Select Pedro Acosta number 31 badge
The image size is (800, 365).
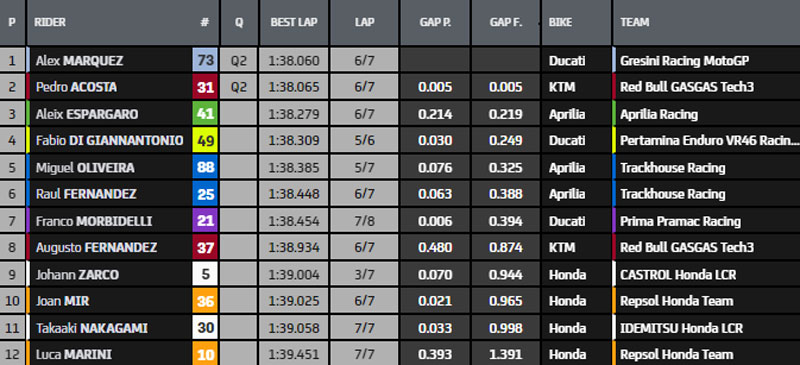coord(205,87)
